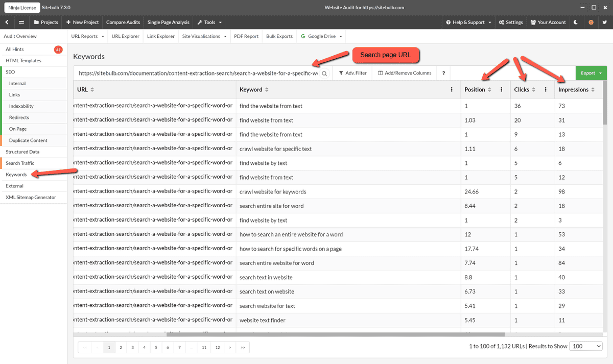Open All Hints in sidebar
The height and width of the screenshot is (364, 613).
click(x=15, y=50)
